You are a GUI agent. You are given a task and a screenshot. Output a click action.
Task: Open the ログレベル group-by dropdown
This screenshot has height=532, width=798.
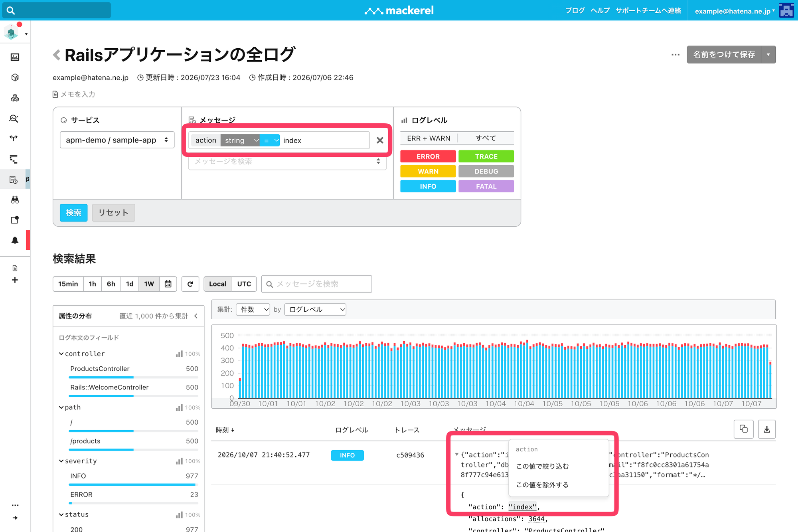(315, 309)
